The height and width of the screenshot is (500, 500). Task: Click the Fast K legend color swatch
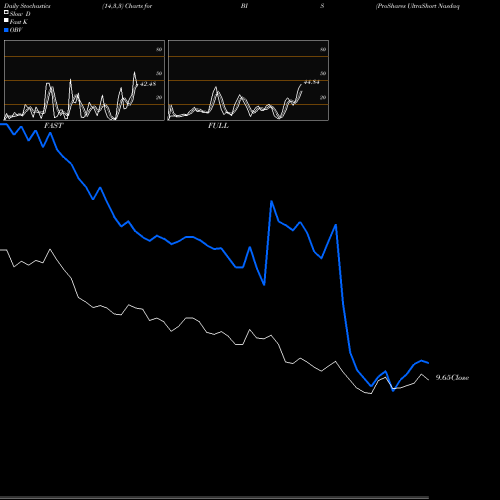(x=6, y=21)
